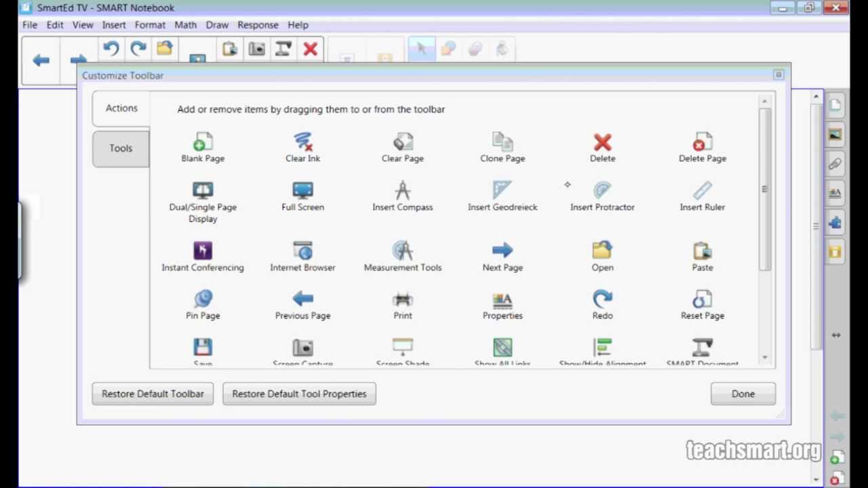Choose the Clear Page icon
This screenshot has width=868, height=488.
click(x=403, y=142)
